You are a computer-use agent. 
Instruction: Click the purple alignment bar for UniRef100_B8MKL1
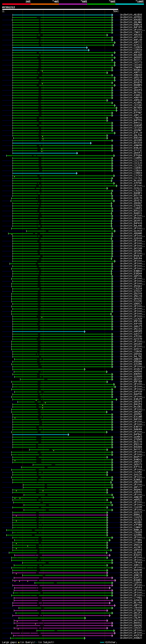pyautogui.click(x=60, y=515)
